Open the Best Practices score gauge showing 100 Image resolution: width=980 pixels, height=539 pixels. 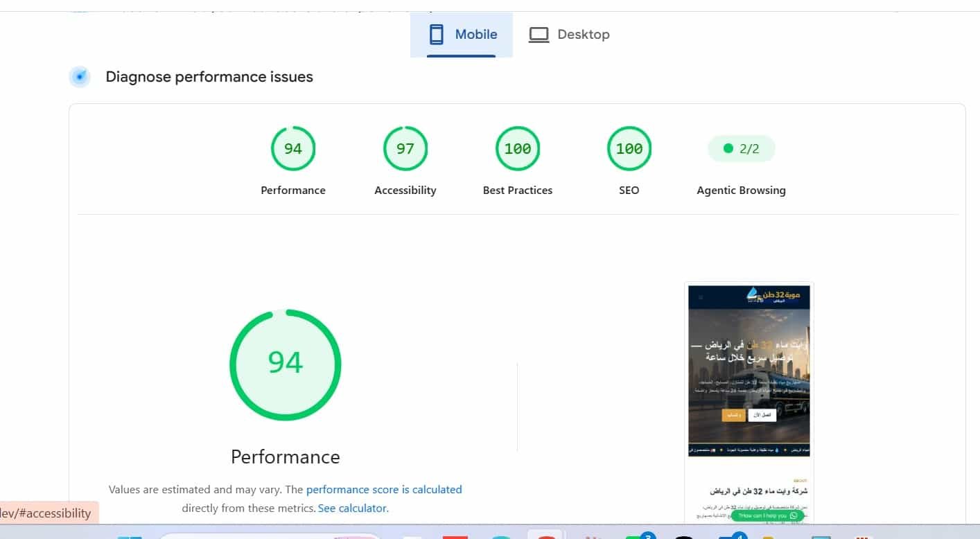coord(518,148)
